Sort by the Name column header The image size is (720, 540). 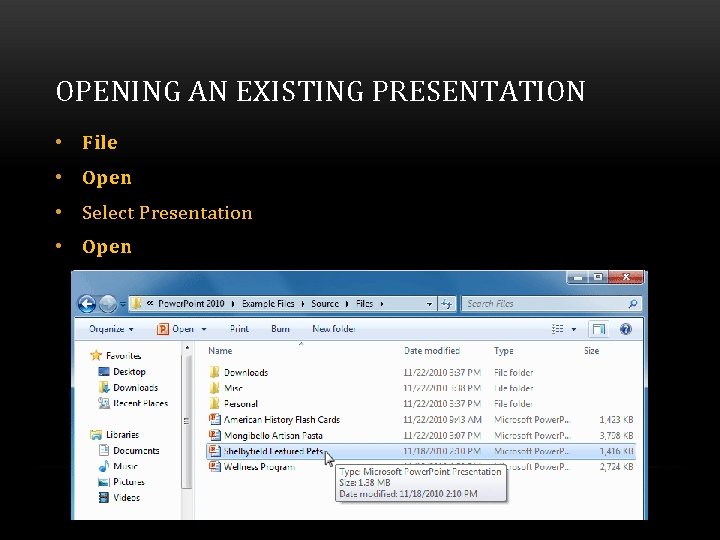(220, 351)
